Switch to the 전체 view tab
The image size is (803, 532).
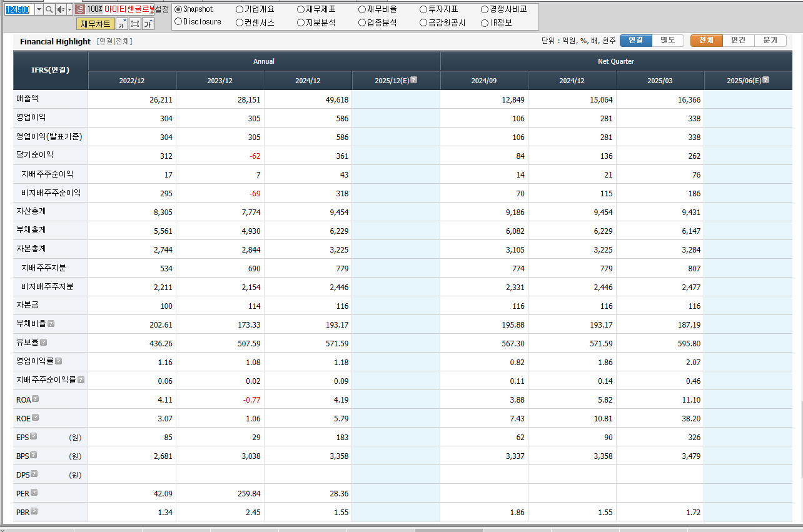pyautogui.click(x=707, y=40)
